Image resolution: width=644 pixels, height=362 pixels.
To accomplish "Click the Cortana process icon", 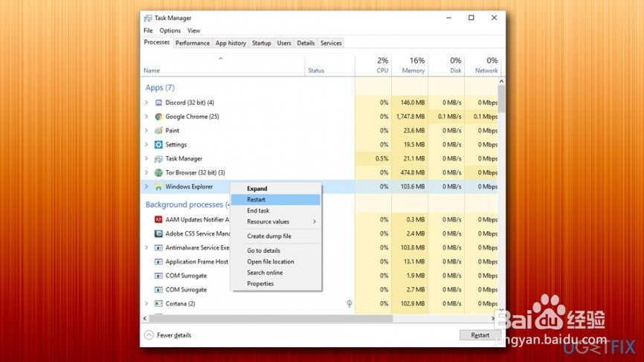I will tap(158, 304).
